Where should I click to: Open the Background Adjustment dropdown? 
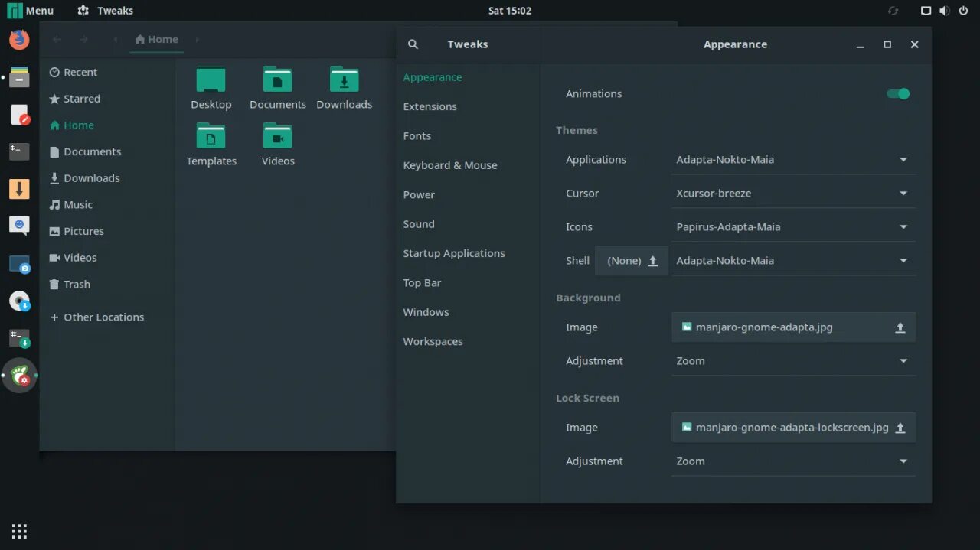[793, 361]
